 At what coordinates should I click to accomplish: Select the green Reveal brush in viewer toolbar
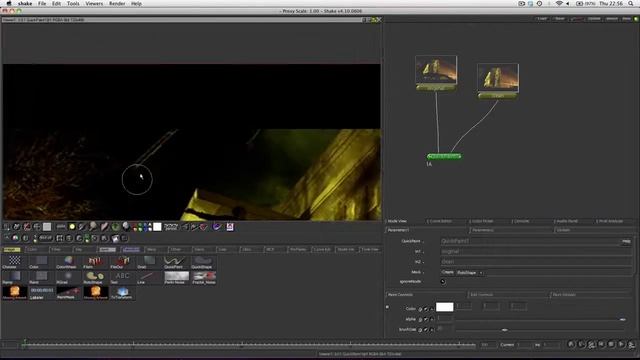pyautogui.click(x=116, y=227)
